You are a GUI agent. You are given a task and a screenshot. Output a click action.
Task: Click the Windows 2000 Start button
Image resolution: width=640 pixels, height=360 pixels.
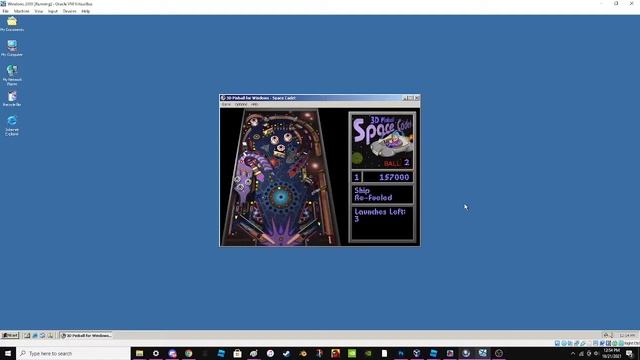pos(10,336)
